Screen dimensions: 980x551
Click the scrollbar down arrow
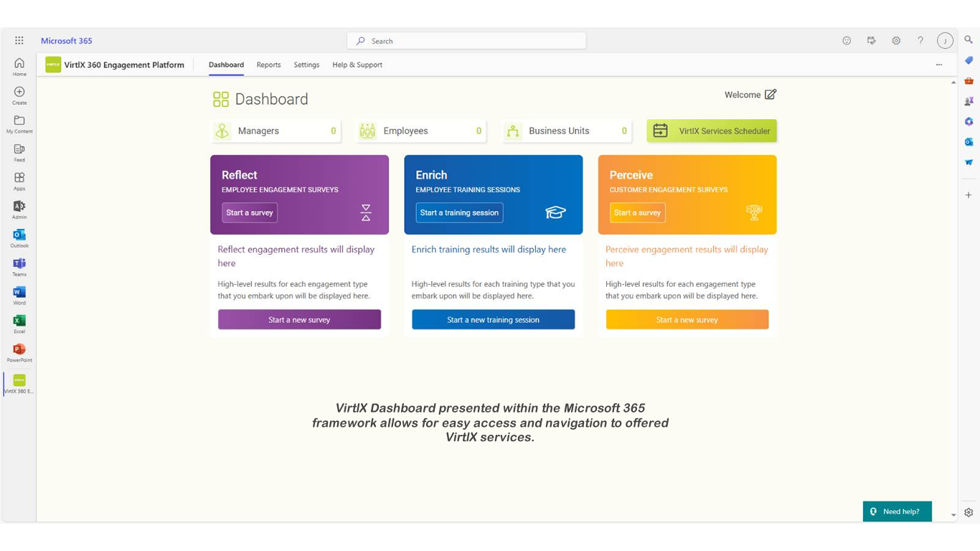[953, 515]
